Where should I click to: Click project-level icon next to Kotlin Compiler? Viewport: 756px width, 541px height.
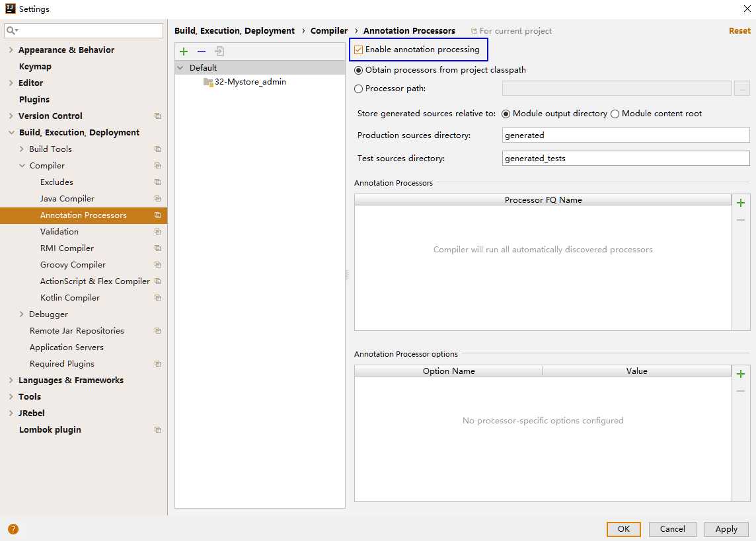[157, 298]
